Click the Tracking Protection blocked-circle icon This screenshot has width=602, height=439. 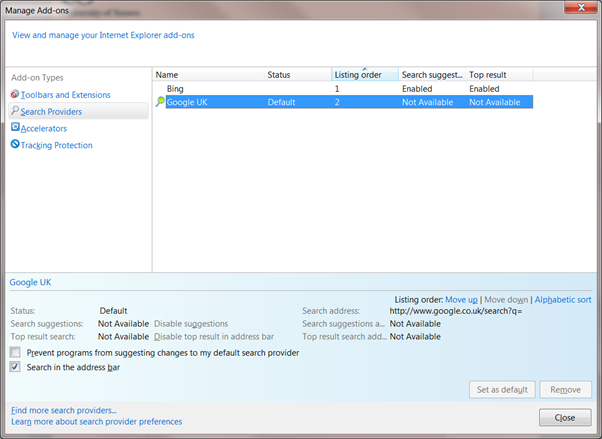pos(15,144)
